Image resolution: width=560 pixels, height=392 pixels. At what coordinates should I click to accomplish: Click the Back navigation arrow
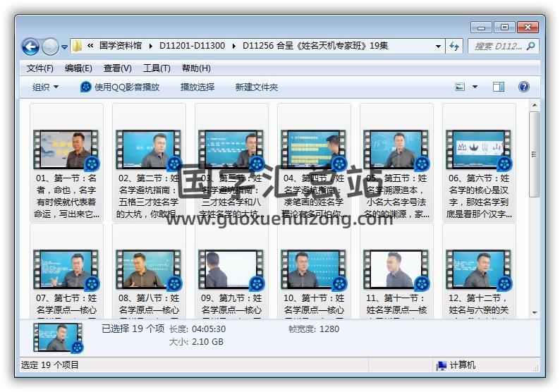click(31, 47)
